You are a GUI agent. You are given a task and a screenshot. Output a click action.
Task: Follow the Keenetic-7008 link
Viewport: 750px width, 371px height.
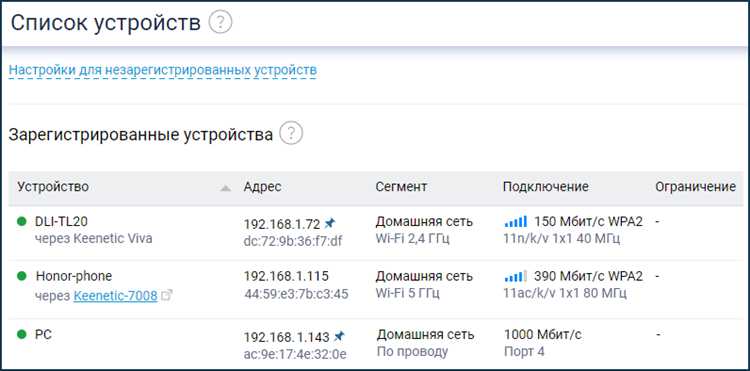(x=115, y=296)
